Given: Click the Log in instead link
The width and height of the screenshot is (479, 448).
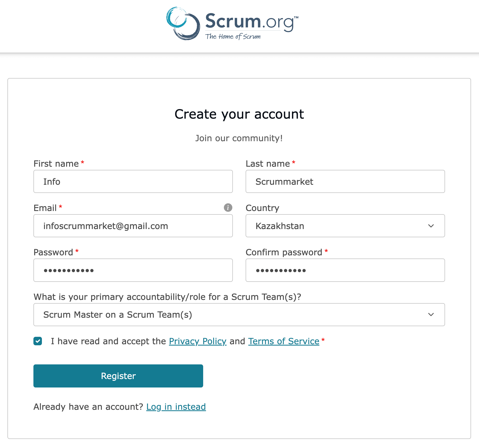Looking at the screenshot, I should [176, 407].
